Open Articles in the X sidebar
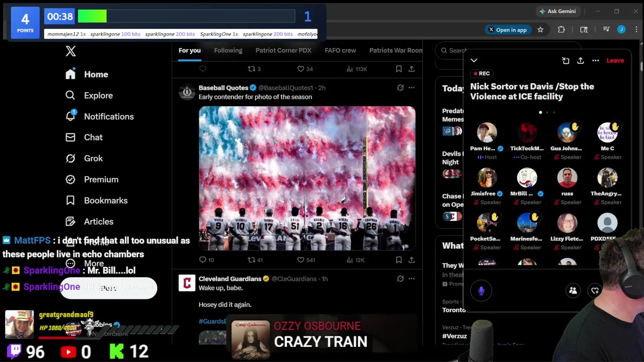Screen dimensions: 644x362 click(90, 222)
